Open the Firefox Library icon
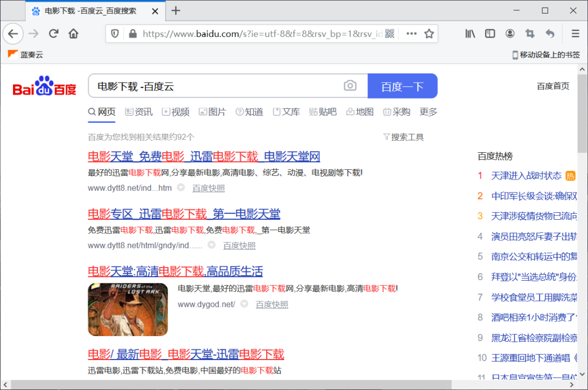 click(470, 33)
